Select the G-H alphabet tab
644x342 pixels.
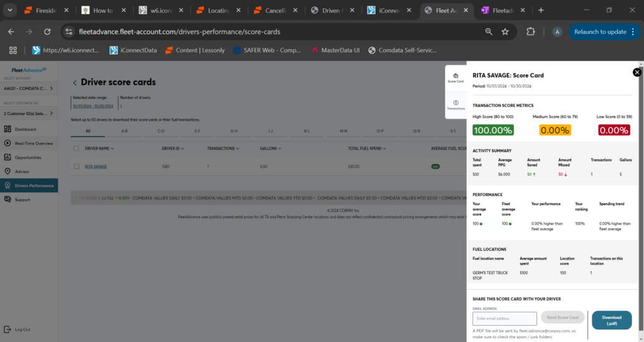click(234, 131)
